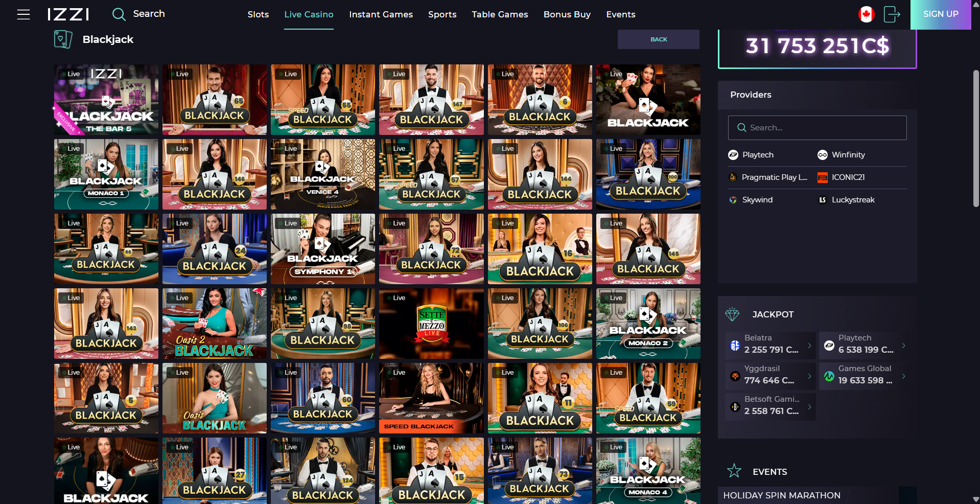This screenshot has width=980, height=504.
Task: Open the Canada flag language selector
Action: point(866,14)
